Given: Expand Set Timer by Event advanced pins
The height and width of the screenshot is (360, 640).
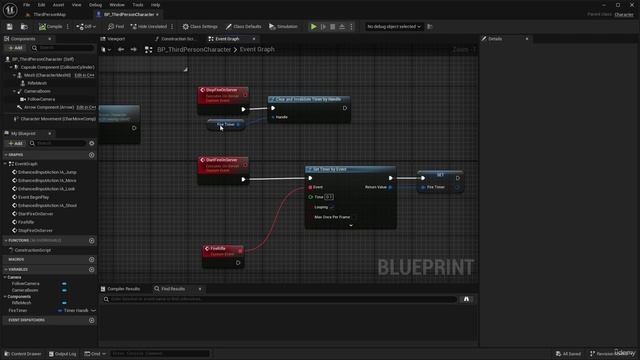Looking at the screenshot, I should click(351, 225).
